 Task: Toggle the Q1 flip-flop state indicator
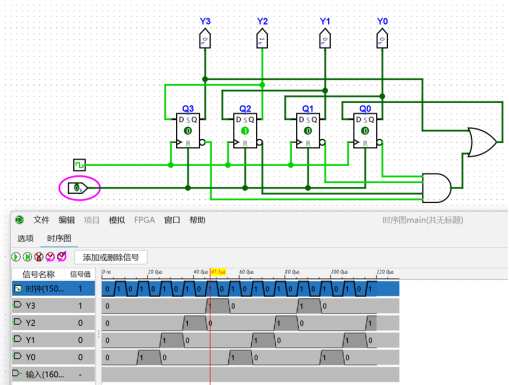pyautogui.click(x=308, y=131)
